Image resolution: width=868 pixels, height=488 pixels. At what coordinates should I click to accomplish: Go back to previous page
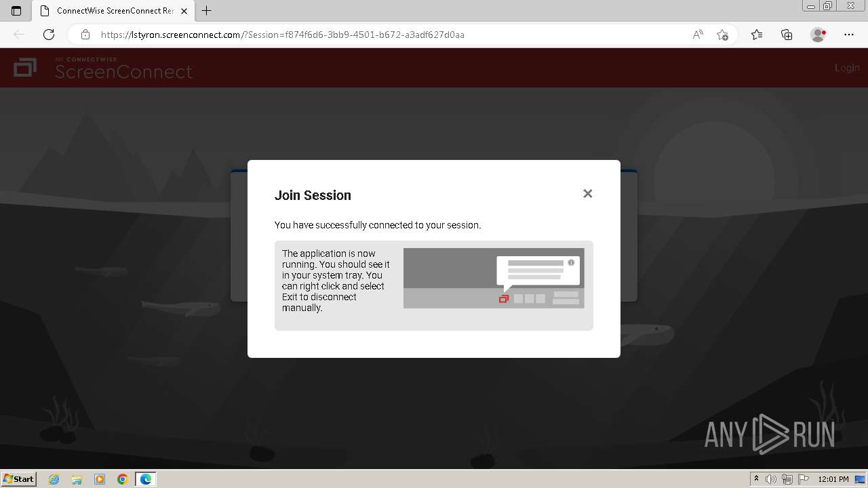tap(19, 35)
